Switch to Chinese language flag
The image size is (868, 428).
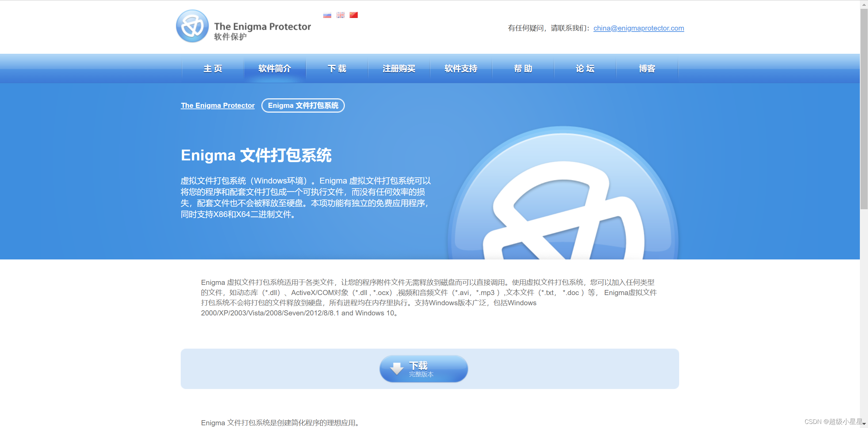[354, 15]
